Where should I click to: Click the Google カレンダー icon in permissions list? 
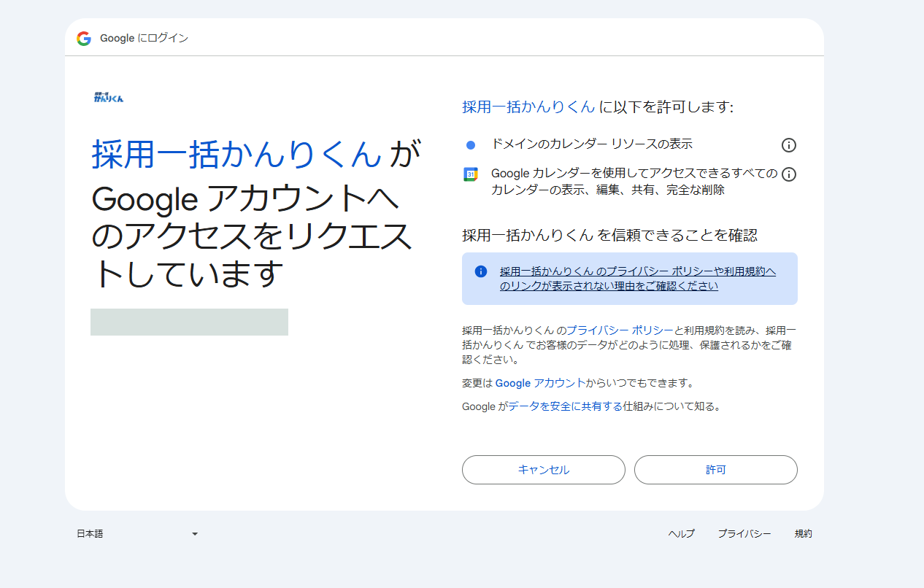(x=470, y=174)
